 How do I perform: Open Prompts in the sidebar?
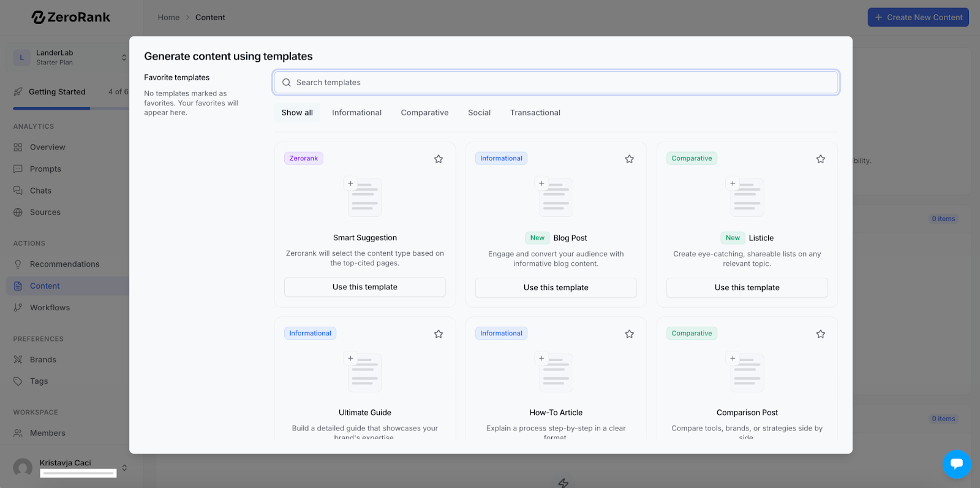(x=45, y=169)
